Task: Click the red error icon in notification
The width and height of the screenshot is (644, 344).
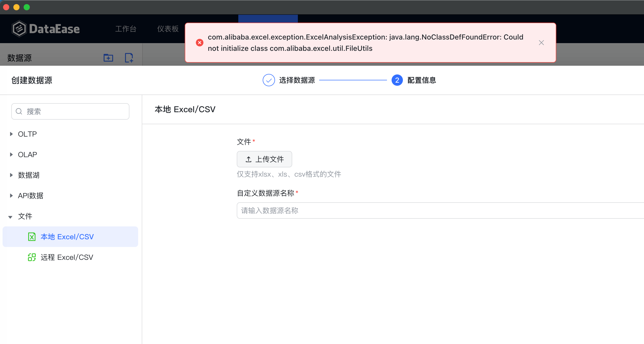Action: click(200, 43)
